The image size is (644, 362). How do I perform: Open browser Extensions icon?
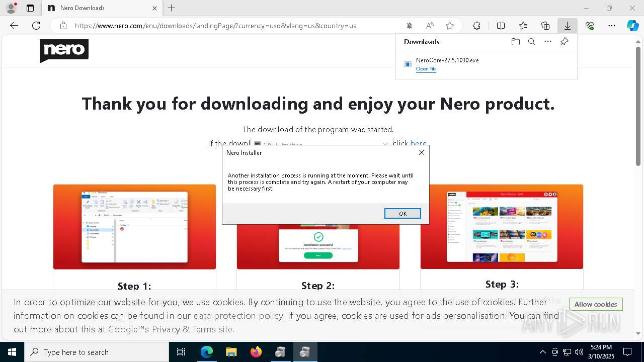tap(476, 26)
